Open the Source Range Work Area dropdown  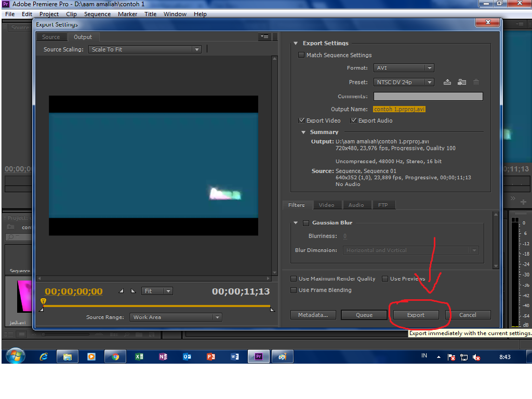tap(176, 317)
